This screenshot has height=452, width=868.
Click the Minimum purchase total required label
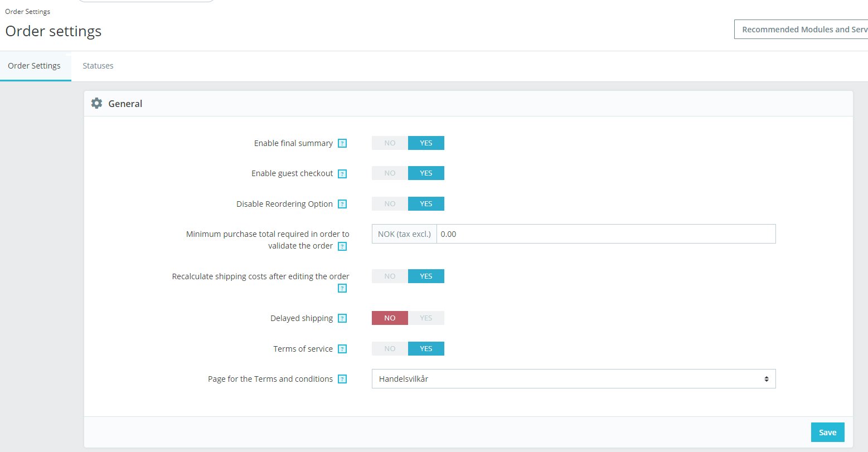(x=268, y=240)
